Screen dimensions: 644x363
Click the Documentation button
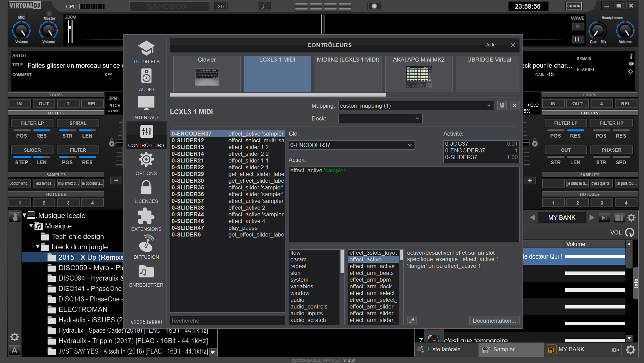494,321
